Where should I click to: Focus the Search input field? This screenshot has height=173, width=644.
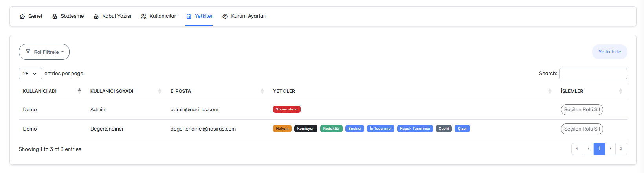point(593,74)
